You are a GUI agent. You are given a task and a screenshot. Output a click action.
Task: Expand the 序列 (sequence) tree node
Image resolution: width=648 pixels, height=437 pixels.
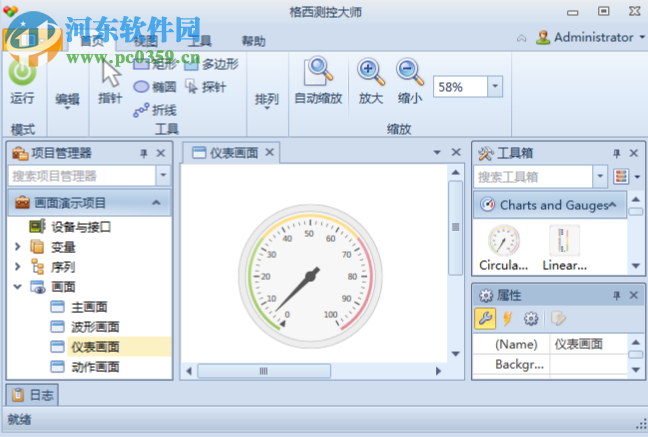coord(17,267)
